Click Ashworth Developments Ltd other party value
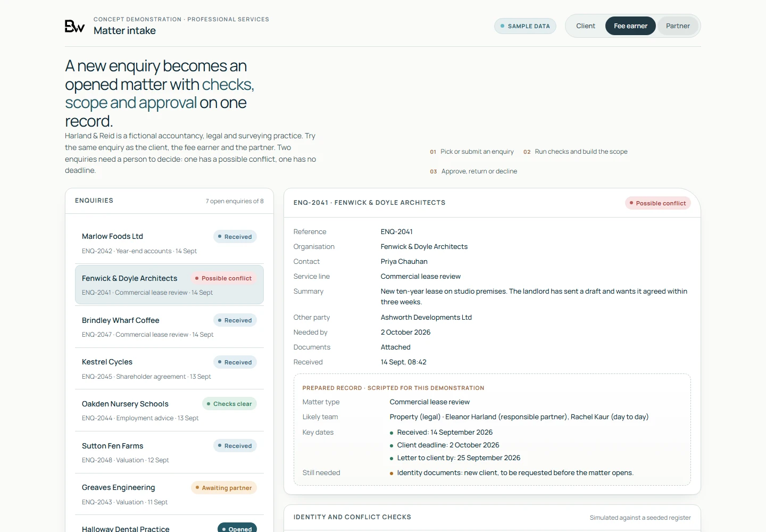The height and width of the screenshot is (532, 766). [x=426, y=318]
